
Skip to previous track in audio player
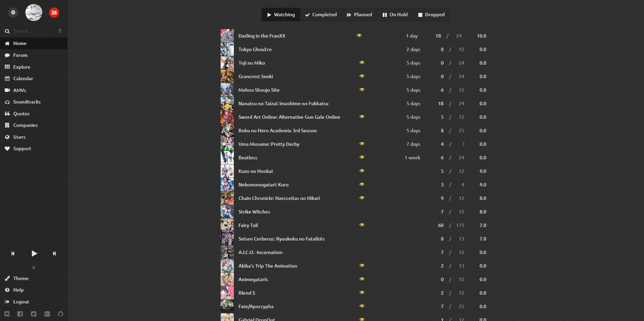coord(13,253)
